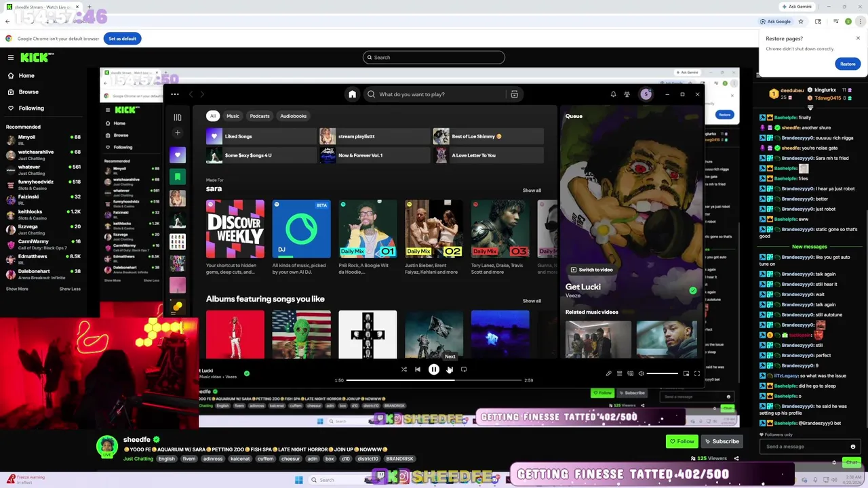The width and height of the screenshot is (868, 488).
Task: Go back in Spotify navigation
Action: click(x=191, y=94)
